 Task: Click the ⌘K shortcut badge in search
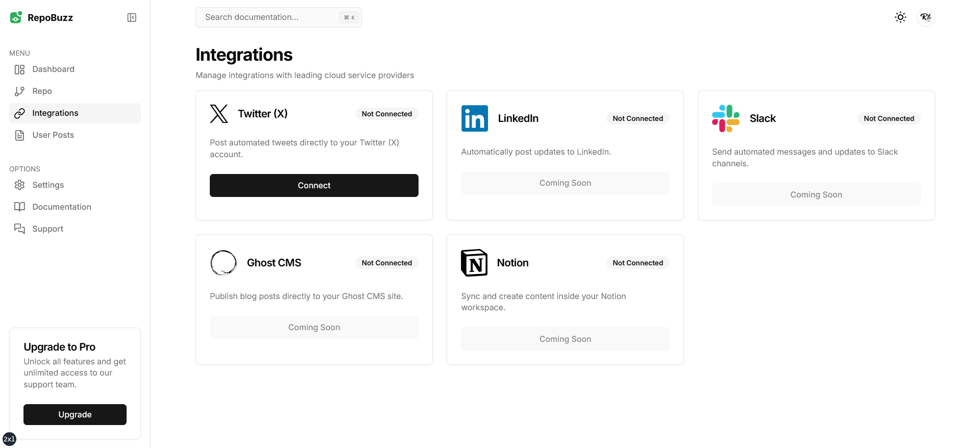click(x=349, y=17)
